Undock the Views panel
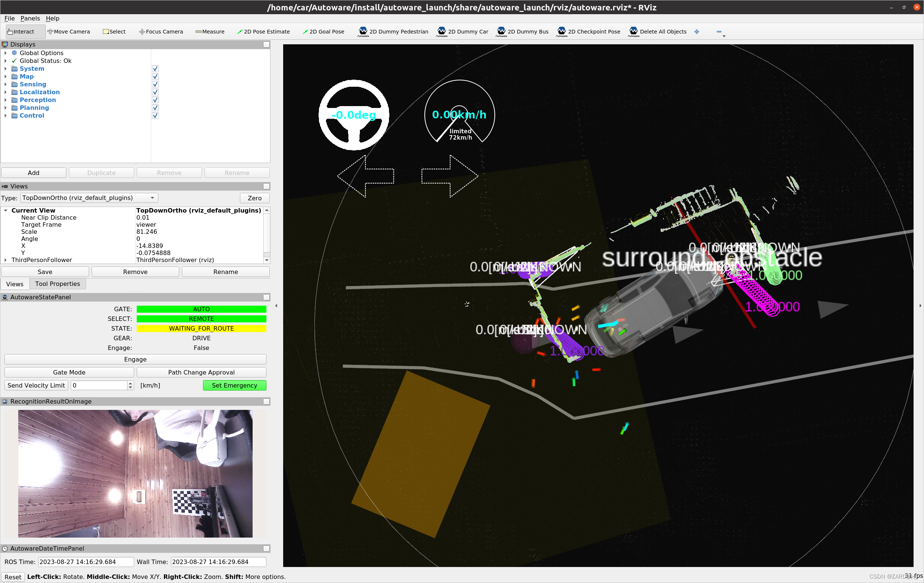The image size is (924, 583). (266, 186)
